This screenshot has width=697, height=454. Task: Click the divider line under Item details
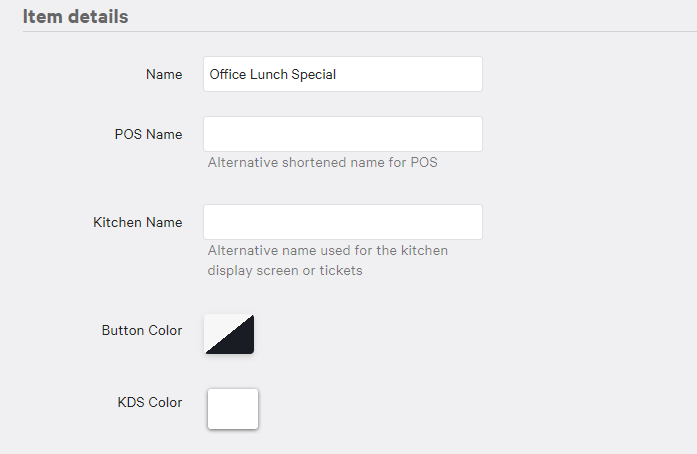360,31
